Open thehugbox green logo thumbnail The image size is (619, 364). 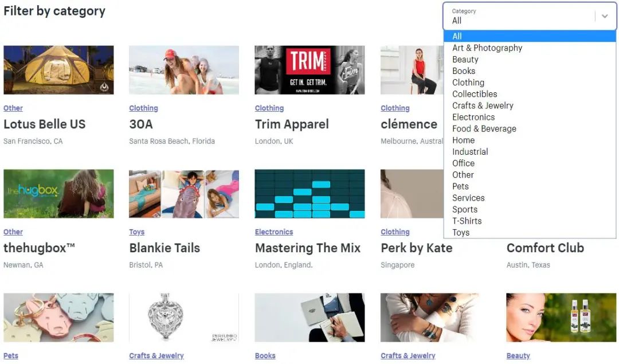[x=58, y=194]
